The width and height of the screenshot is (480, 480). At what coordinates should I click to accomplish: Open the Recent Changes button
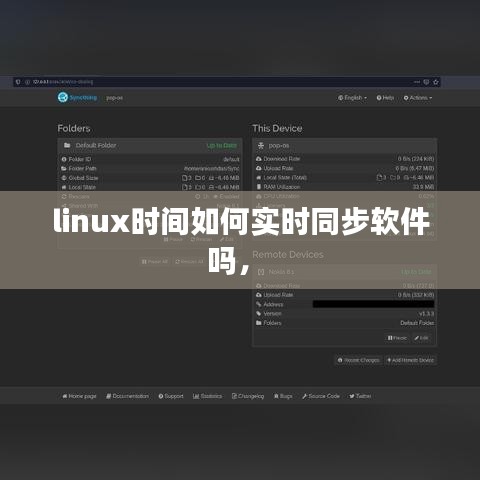point(358,360)
